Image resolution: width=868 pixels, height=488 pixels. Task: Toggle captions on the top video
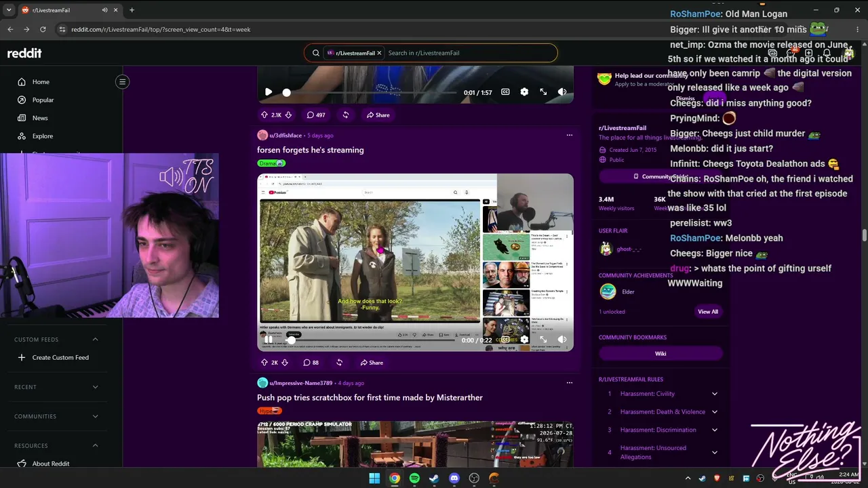click(x=505, y=92)
